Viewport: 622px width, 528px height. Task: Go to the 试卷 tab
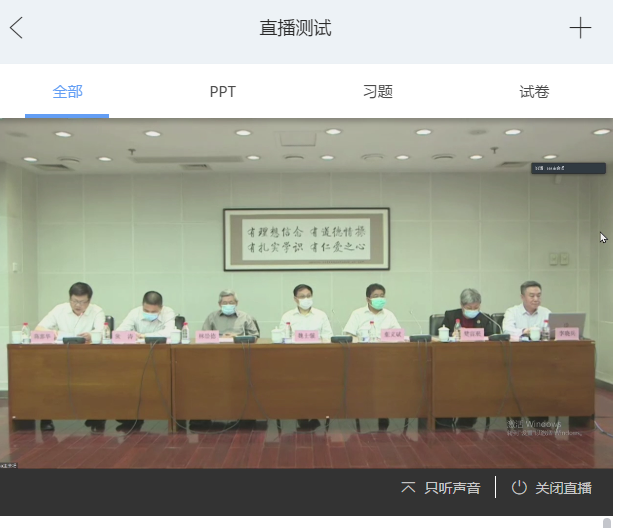(534, 92)
